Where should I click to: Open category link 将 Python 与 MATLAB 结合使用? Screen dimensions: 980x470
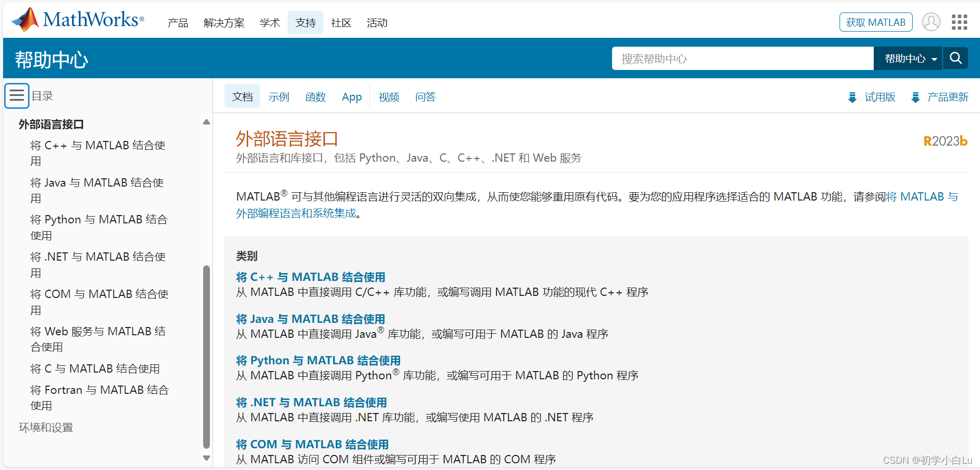tap(318, 361)
